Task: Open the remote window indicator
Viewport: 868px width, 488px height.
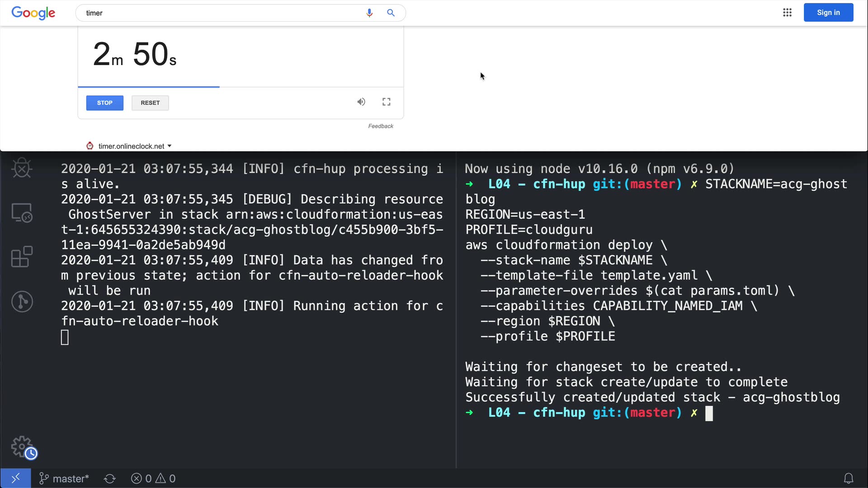Action: [x=15, y=478]
